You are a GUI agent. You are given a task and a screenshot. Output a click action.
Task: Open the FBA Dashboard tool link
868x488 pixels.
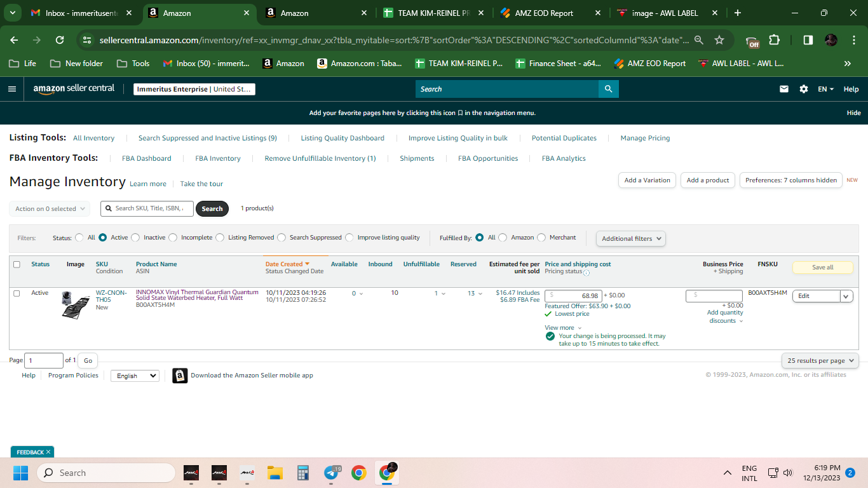(x=147, y=158)
